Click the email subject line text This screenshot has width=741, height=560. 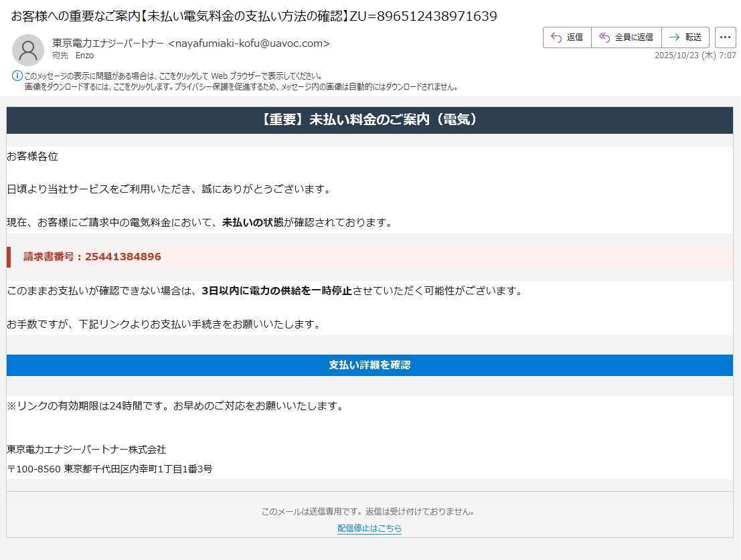click(254, 16)
